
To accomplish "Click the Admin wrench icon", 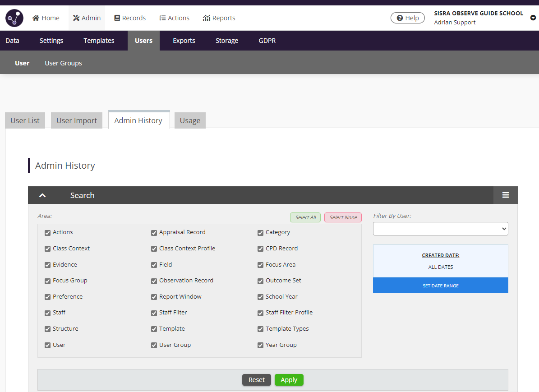I will click(x=75, y=18).
